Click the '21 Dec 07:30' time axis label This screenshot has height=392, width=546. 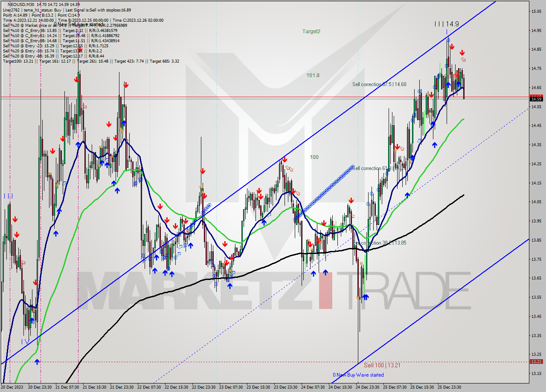click(67, 387)
